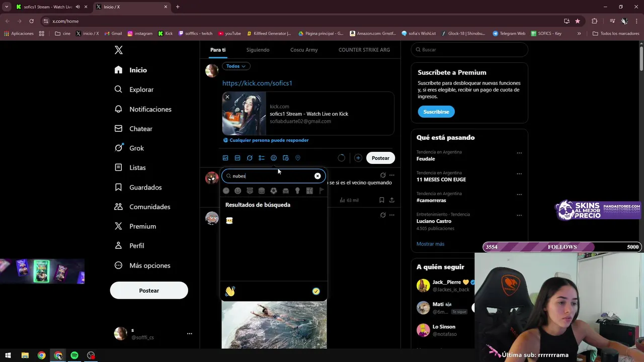
Task: Pick the emoji search result
Action: pos(229,220)
